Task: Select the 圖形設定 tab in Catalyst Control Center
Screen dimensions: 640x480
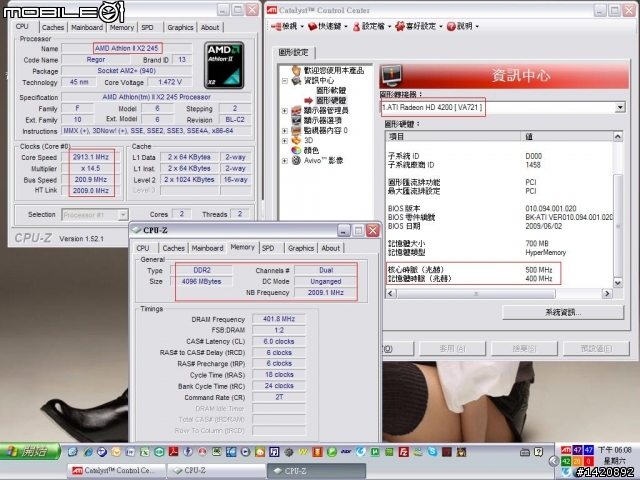Action: 294,52
